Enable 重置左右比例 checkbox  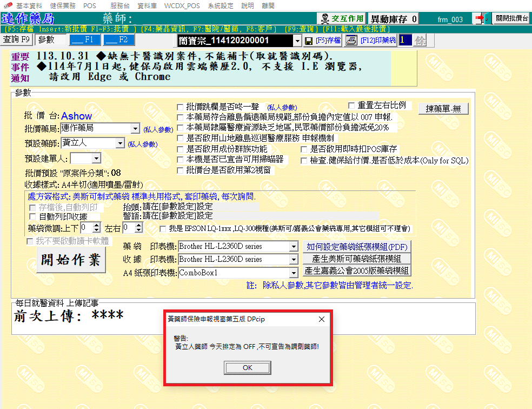352,105
